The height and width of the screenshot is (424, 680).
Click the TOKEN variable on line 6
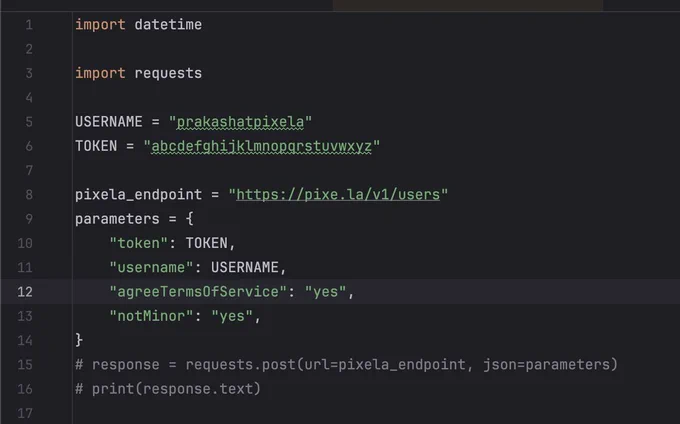[96, 146]
